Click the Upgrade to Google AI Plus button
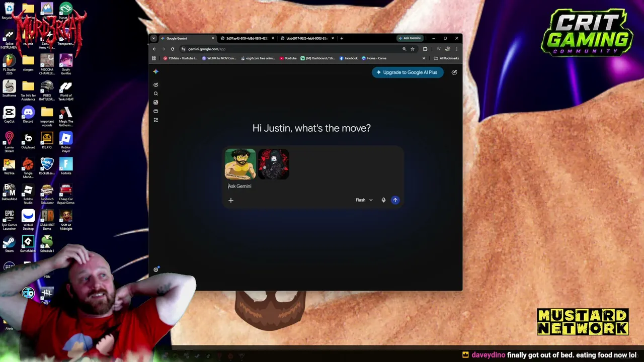The height and width of the screenshot is (362, 644). (408, 72)
